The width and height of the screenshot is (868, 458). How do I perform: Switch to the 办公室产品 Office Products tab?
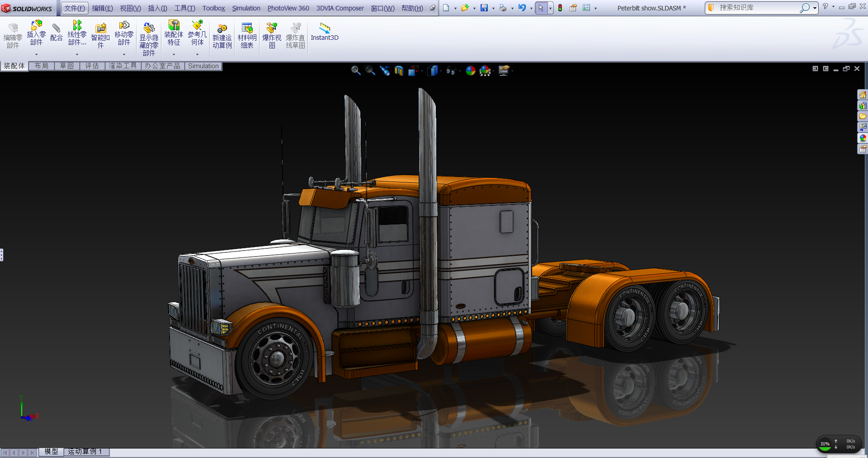(163, 66)
